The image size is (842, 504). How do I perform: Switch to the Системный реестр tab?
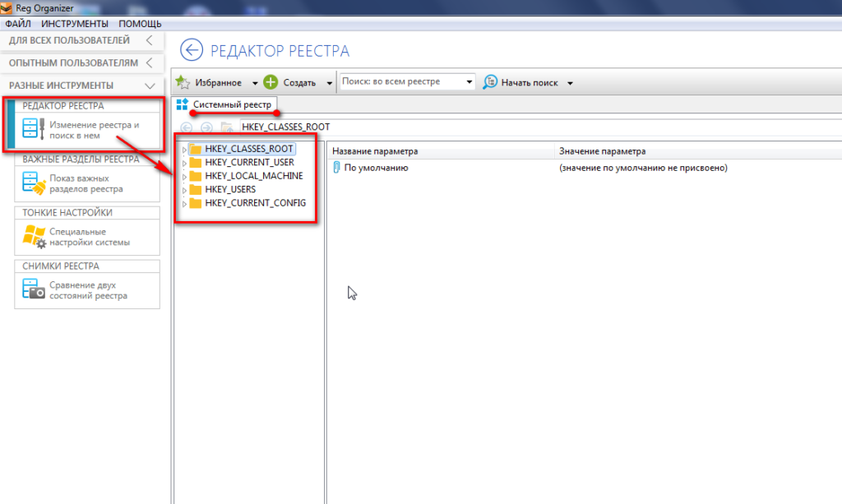[x=226, y=104]
